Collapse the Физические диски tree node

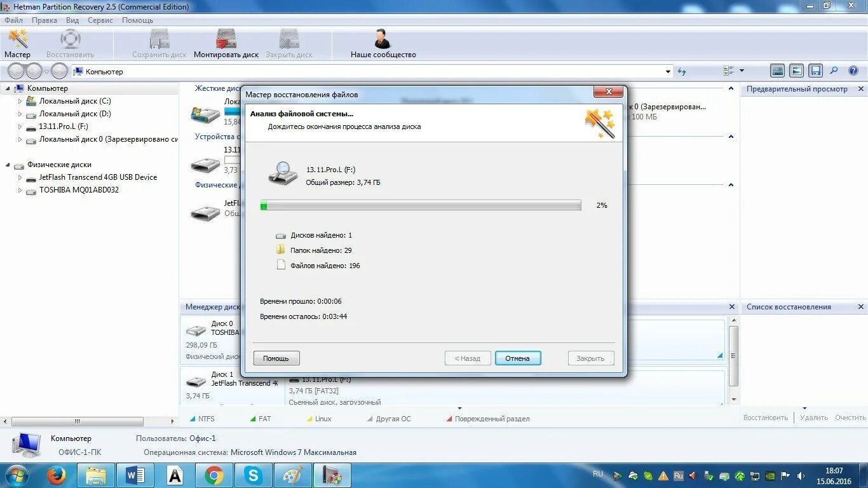[x=8, y=165]
